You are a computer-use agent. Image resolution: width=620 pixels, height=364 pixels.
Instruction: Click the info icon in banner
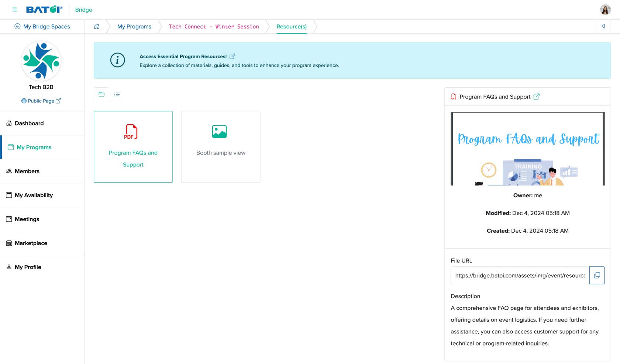[118, 60]
